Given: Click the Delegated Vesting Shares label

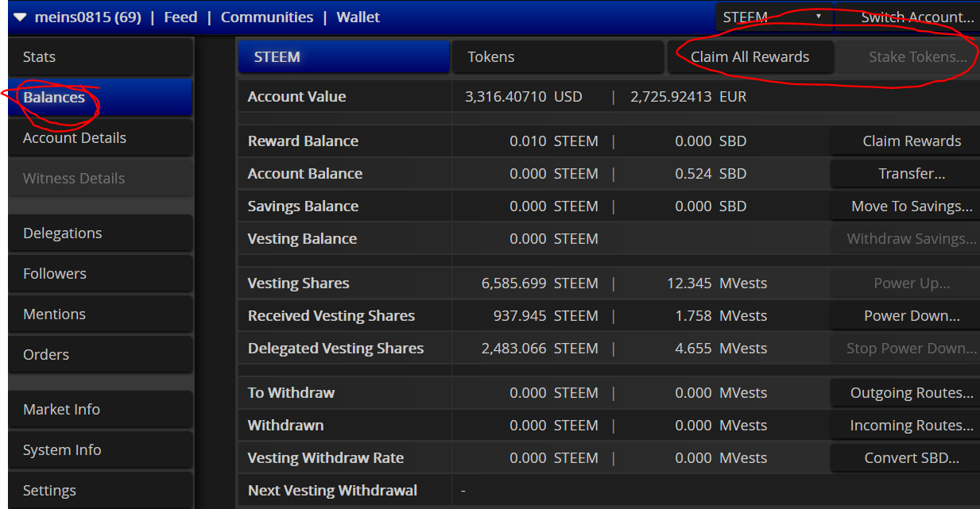Looking at the screenshot, I should point(335,349).
